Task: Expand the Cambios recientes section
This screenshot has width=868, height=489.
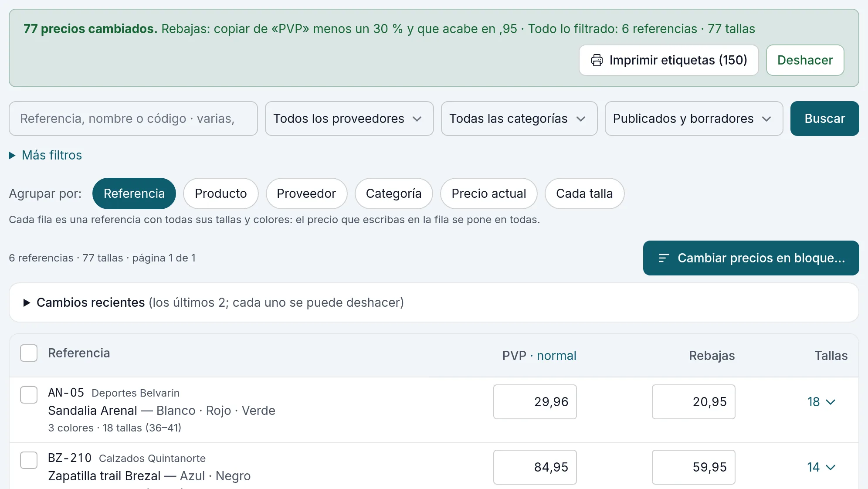Action: pos(27,302)
